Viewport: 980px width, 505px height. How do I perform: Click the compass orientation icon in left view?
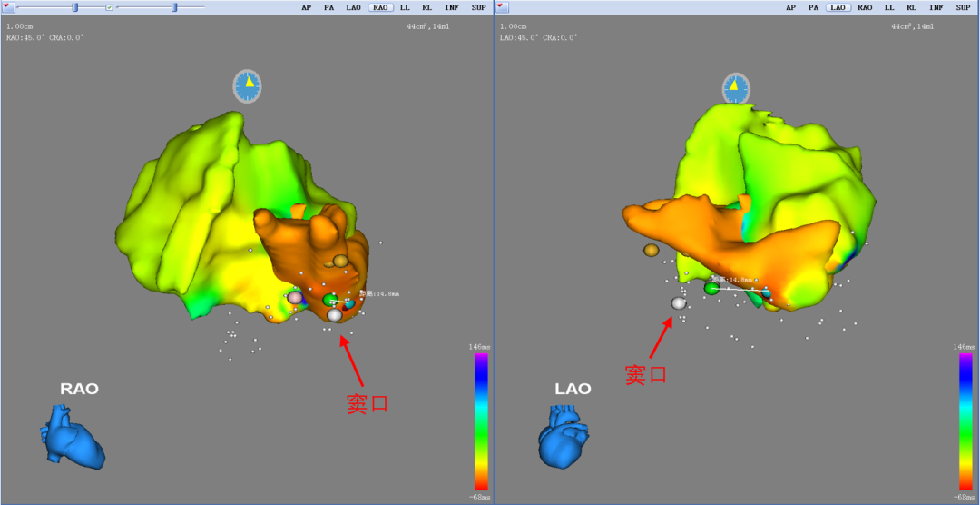[247, 86]
